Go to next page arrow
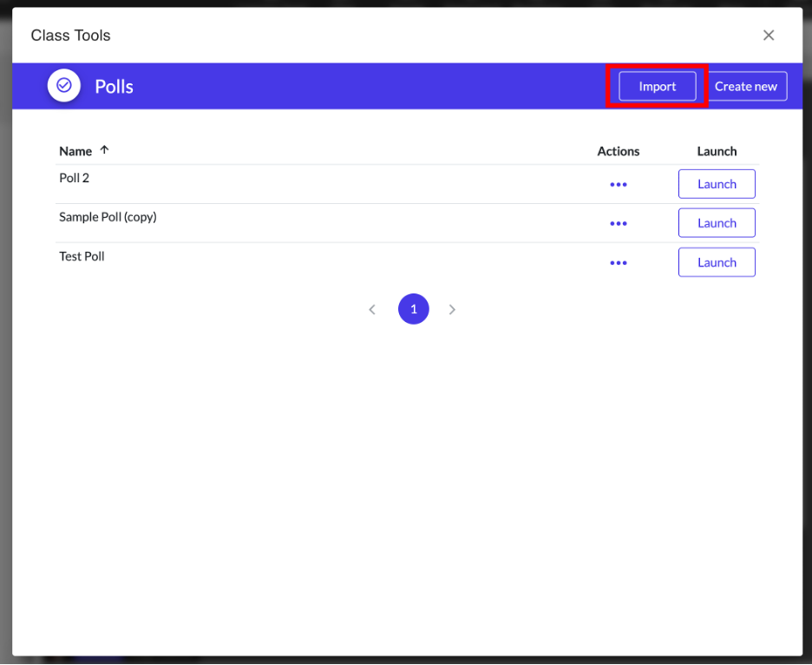812x665 pixels. coord(452,309)
